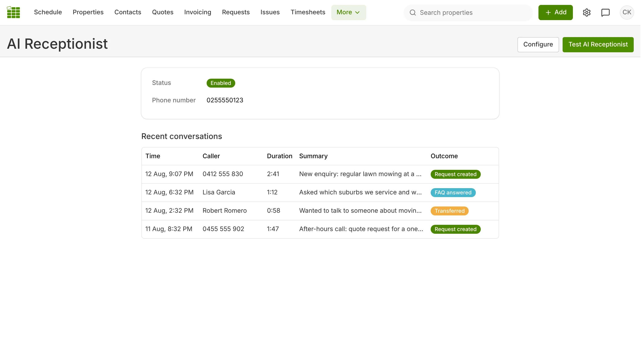The image size is (644, 362).
Task: Click the green grid app logo
Action: point(13,12)
